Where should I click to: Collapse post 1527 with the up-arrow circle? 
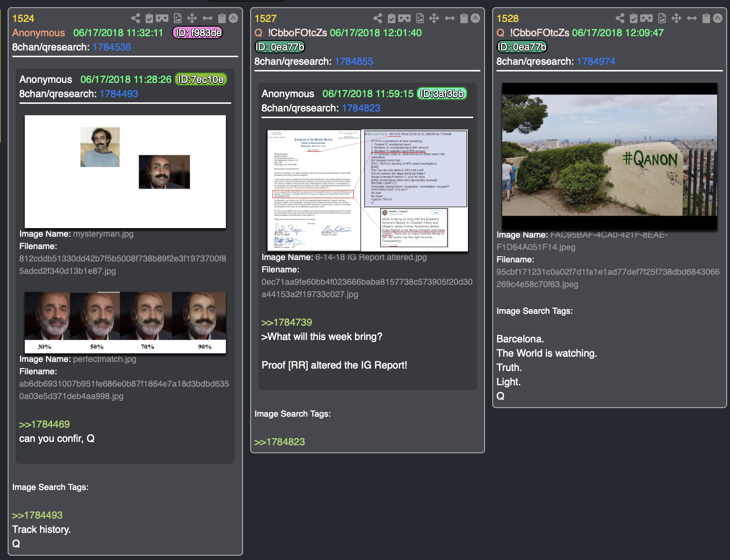coord(476,19)
